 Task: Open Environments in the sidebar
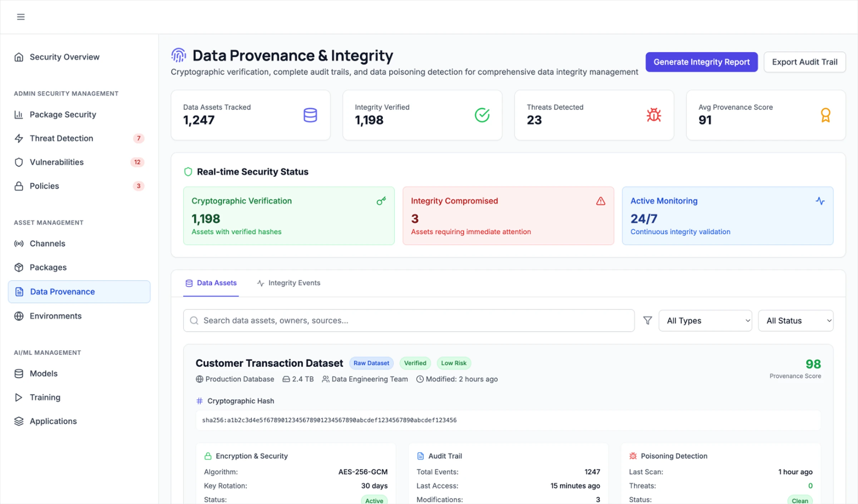tap(79, 316)
